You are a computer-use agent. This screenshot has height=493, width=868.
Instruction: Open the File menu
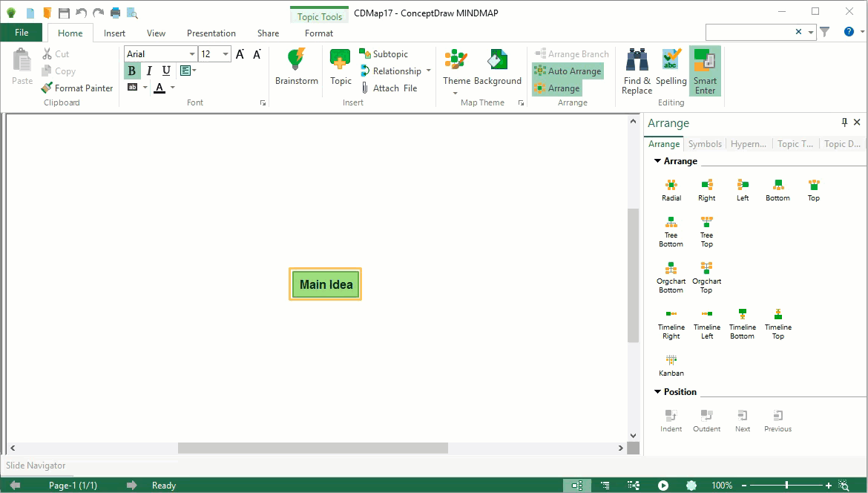click(22, 32)
